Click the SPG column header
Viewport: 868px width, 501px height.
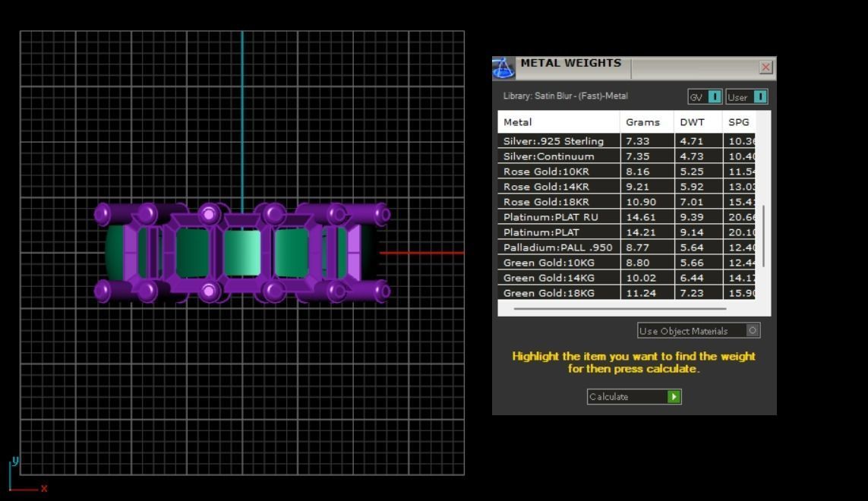click(x=739, y=121)
